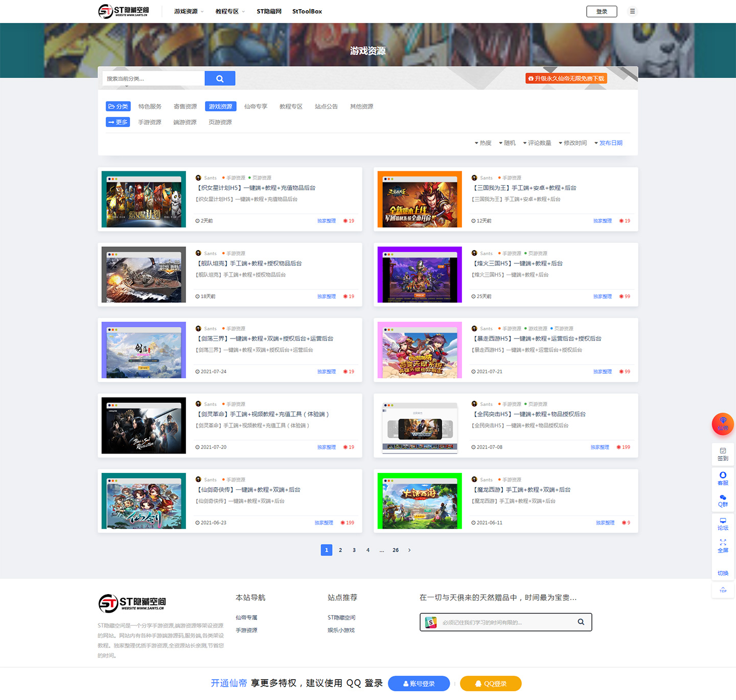Expand the 游戏资源 nav dropdown
736x700 pixels.
[x=189, y=11]
